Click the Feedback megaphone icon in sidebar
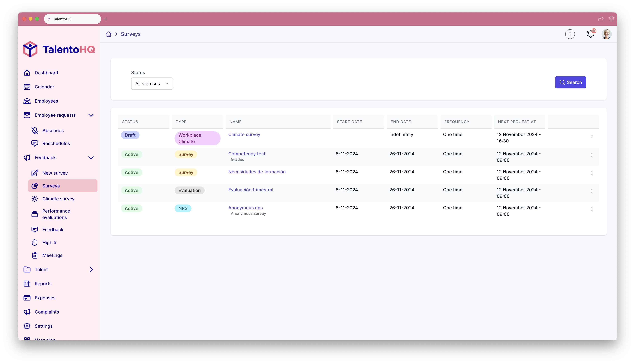 (27, 158)
